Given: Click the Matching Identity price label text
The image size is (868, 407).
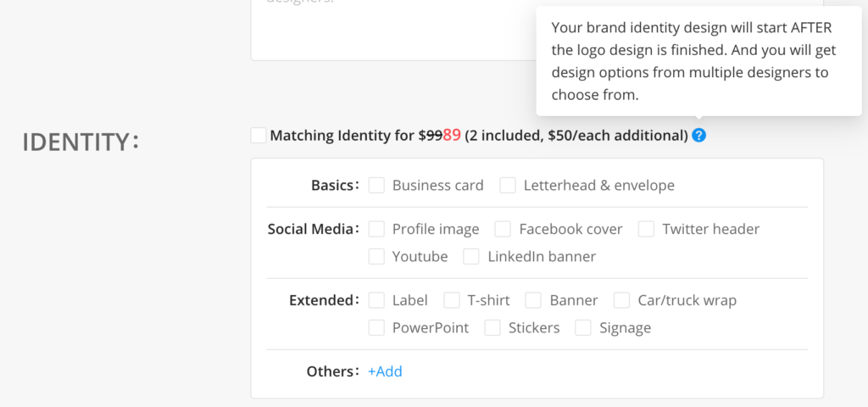Looking at the screenshot, I should coord(478,135).
